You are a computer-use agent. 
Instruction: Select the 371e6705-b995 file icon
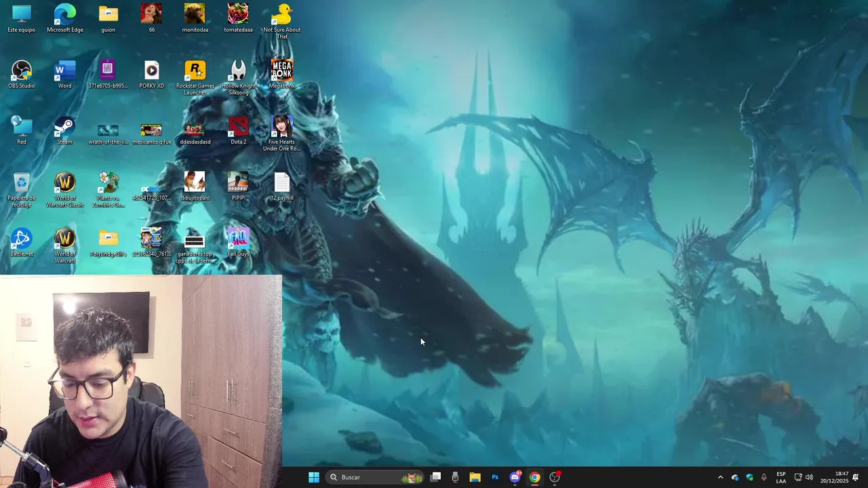pos(108,75)
